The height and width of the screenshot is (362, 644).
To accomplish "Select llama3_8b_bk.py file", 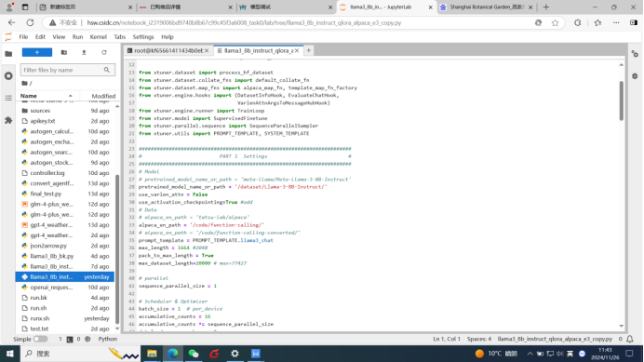I will (66, 256).
